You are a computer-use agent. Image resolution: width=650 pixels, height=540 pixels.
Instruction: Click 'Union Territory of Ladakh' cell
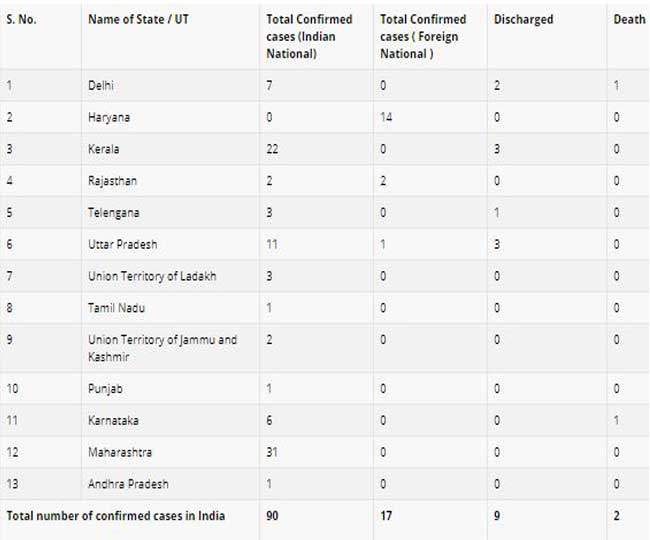pyautogui.click(x=152, y=276)
